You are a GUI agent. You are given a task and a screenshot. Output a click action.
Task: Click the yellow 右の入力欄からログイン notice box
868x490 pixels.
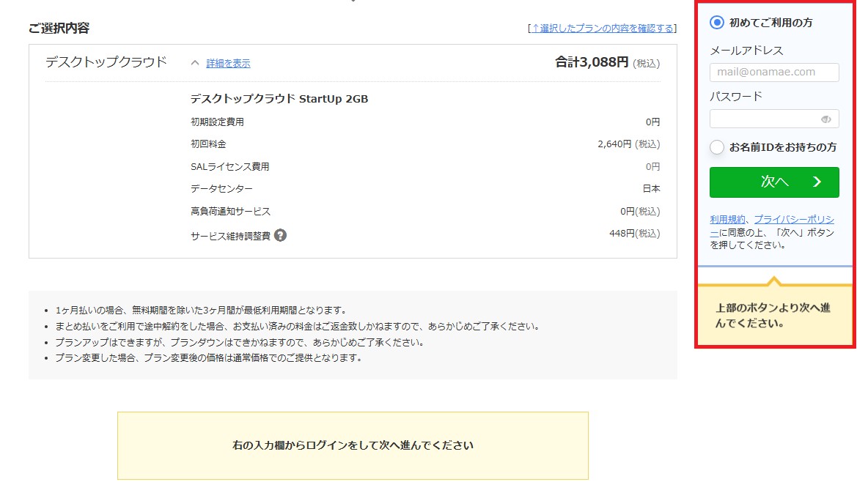click(x=353, y=445)
